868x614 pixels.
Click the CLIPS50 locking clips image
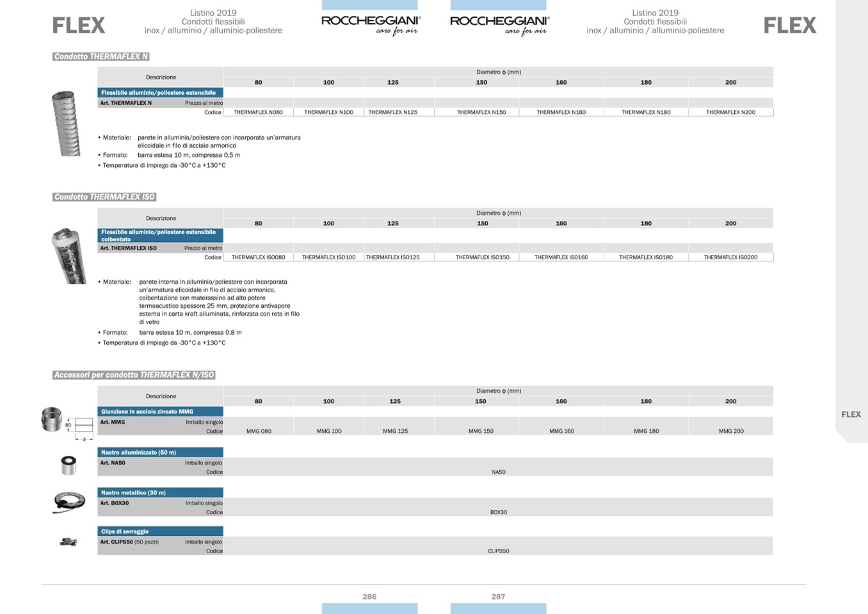pyautogui.click(x=68, y=542)
